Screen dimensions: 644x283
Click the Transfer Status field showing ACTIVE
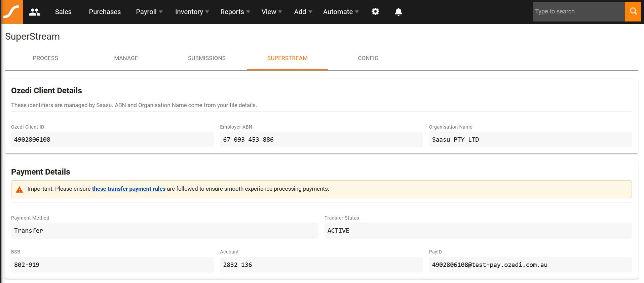(x=478, y=231)
